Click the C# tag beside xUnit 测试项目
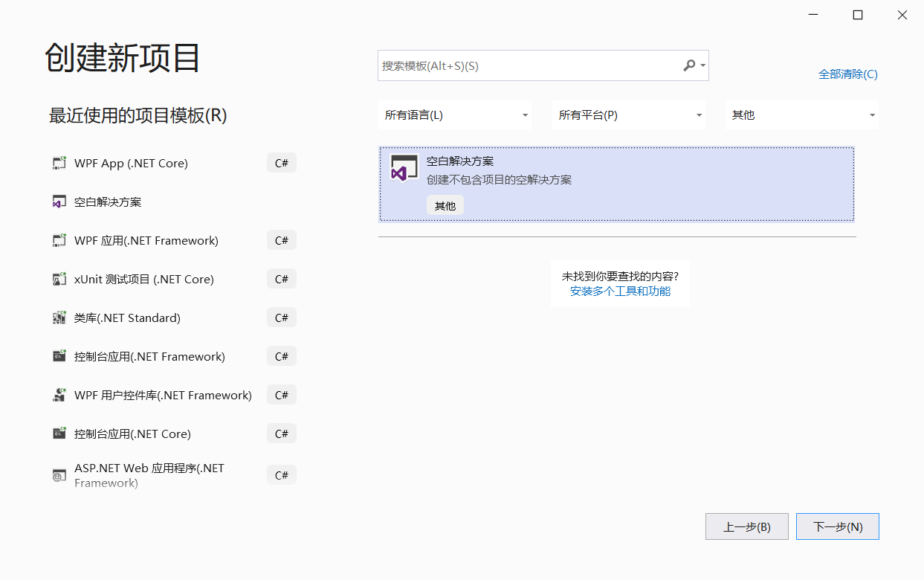Screen dimensions: 924x580 click(x=282, y=279)
